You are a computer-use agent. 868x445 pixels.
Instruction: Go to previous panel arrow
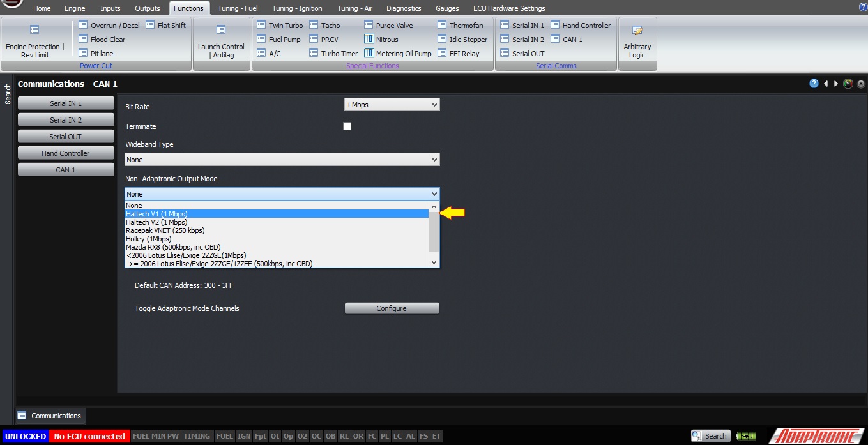coord(826,84)
